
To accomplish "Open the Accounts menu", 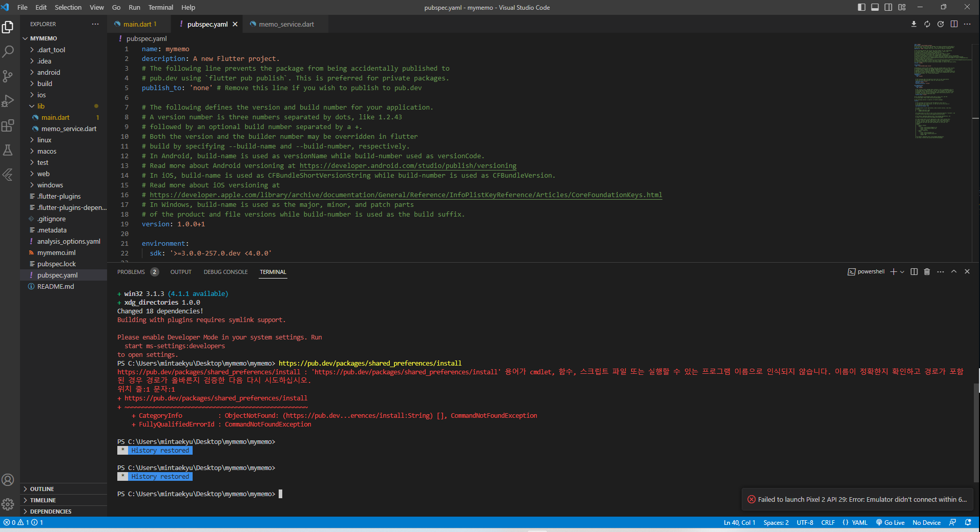I will point(8,480).
